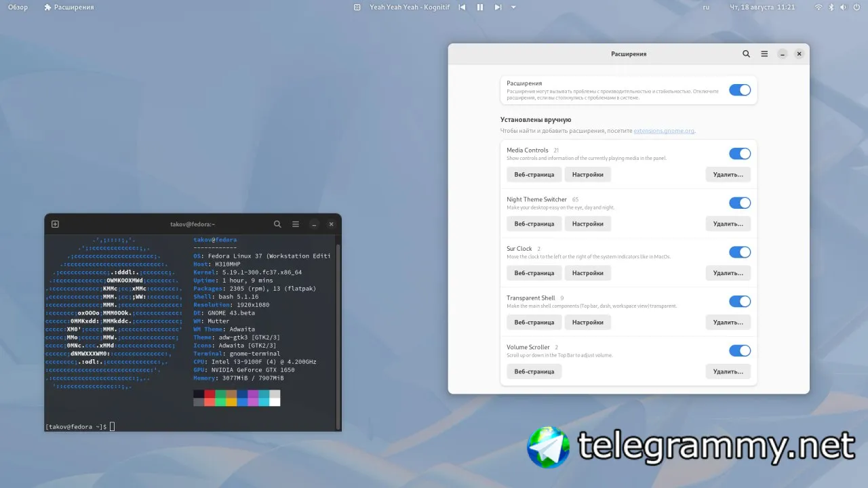Open Sur Clock Настройки
Viewport: 868px width, 488px height.
588,273
